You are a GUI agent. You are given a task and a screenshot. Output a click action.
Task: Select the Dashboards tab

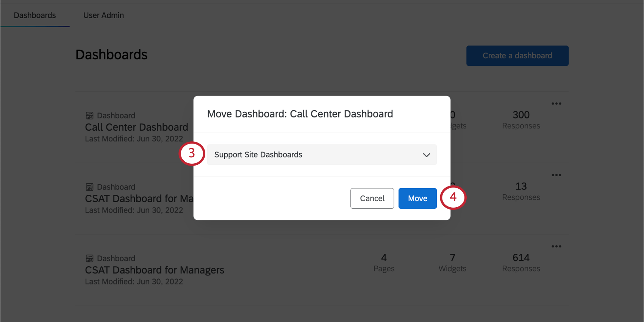(35, 15)
